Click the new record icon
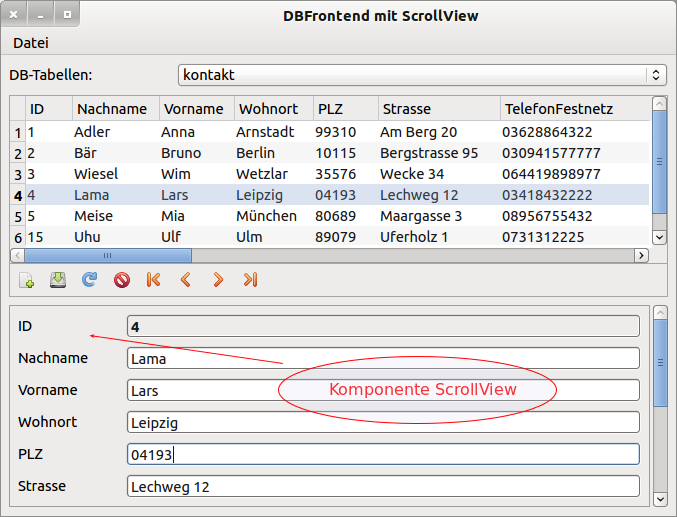Viewport: 677px width, 517px height. 27,280
